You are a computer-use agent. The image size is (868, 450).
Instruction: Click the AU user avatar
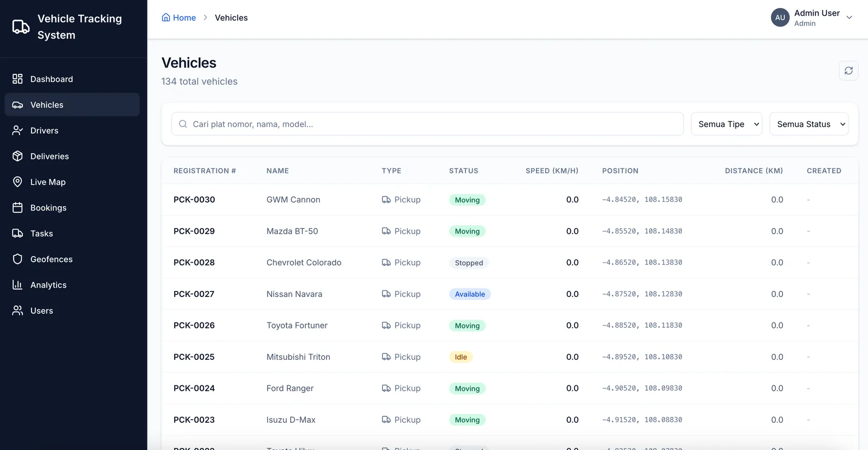click(780, 17)
